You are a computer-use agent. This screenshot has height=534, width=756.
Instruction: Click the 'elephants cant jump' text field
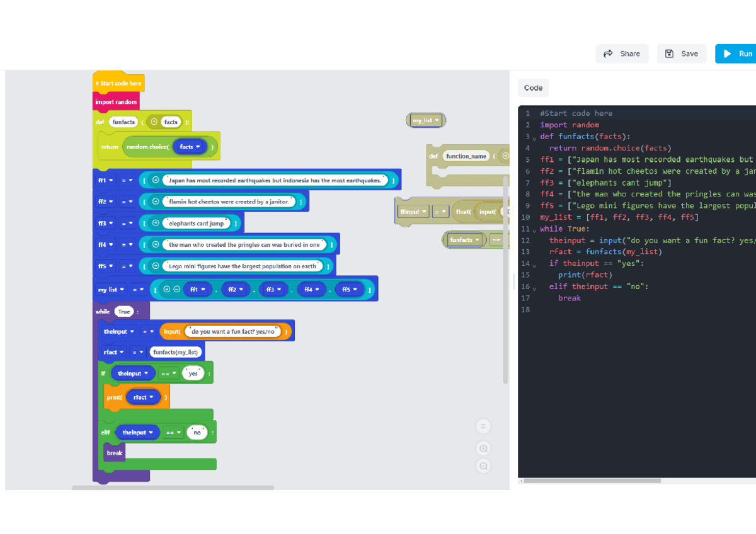197,224
